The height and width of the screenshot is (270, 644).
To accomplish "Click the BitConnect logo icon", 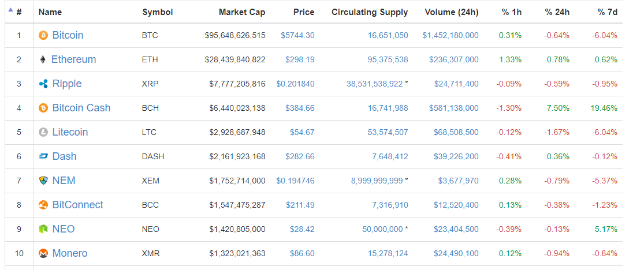I will click(43, 205).
